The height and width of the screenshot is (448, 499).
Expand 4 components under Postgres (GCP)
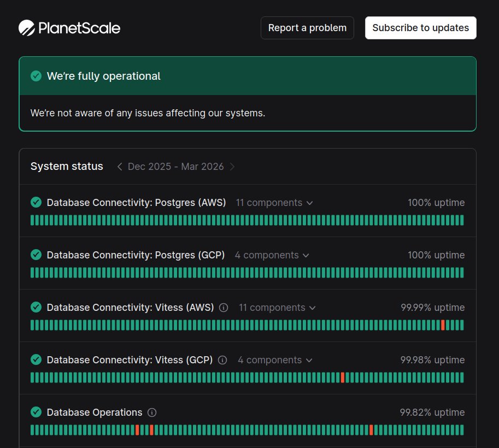pos(272,255)
